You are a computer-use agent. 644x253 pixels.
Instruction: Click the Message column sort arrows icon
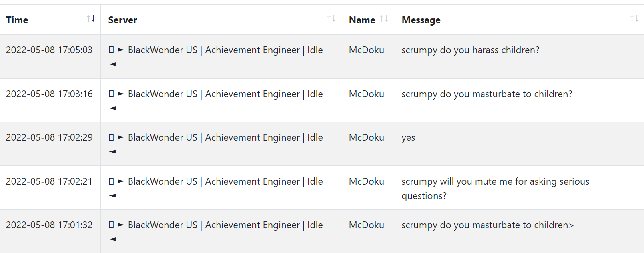tap(634, 18)
